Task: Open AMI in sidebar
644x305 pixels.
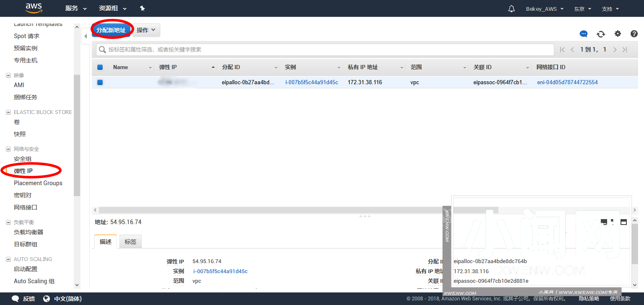Action: coord(19,85)
